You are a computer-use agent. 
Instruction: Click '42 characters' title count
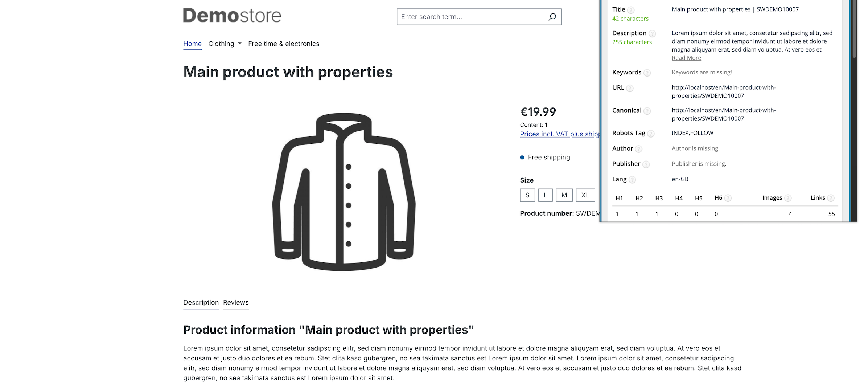point(630,19)
